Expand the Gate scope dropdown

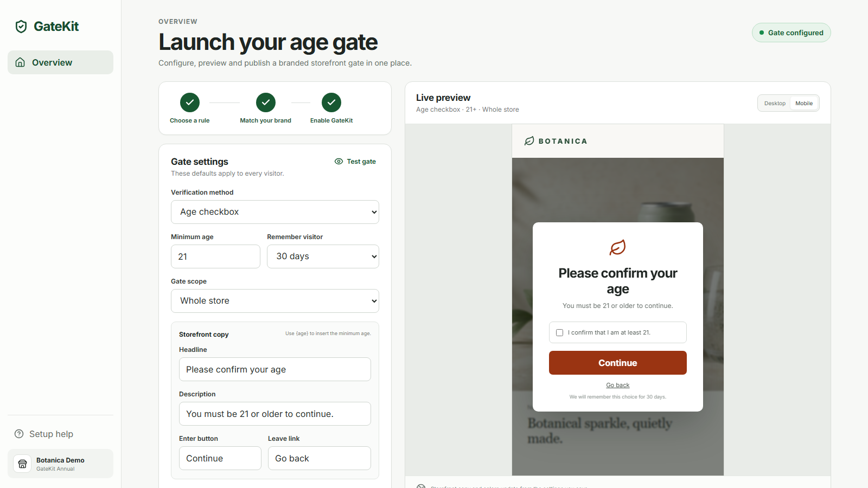point(275,301)
